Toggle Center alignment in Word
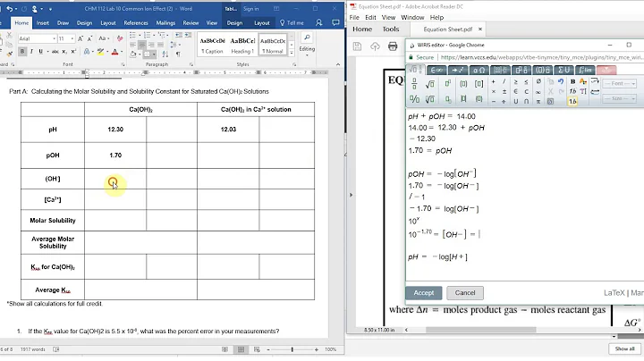 142,45
